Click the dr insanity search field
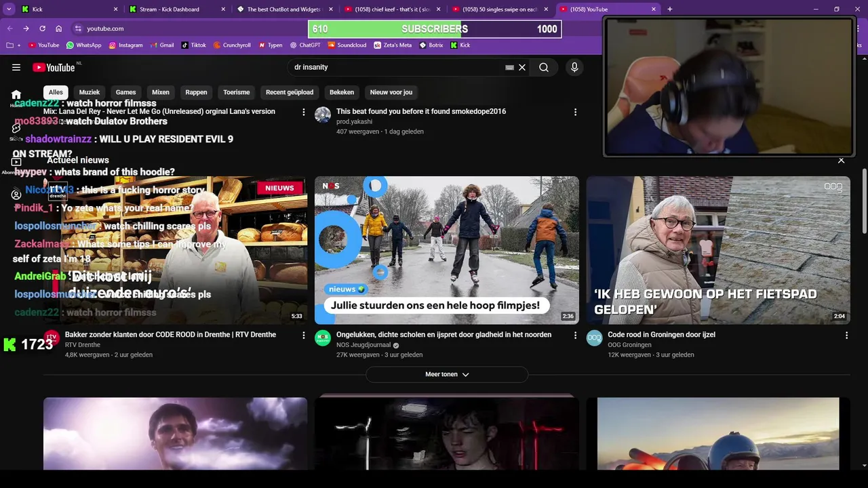The width and height of the screenshot is (868, 488). tap(397, 67)
